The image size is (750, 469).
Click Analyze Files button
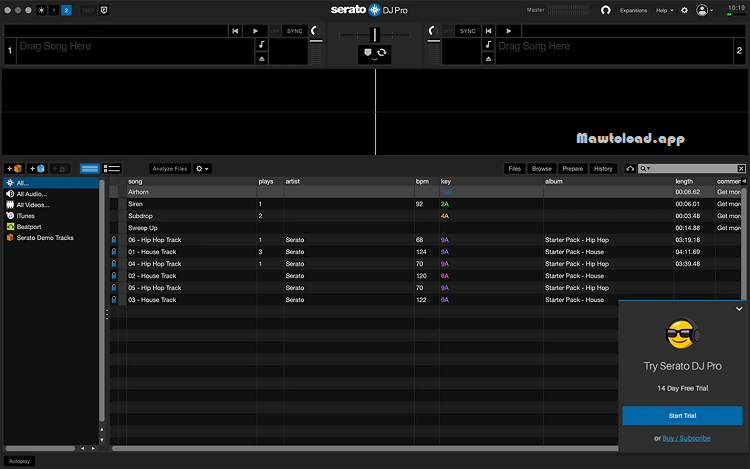tap(169, 168)
